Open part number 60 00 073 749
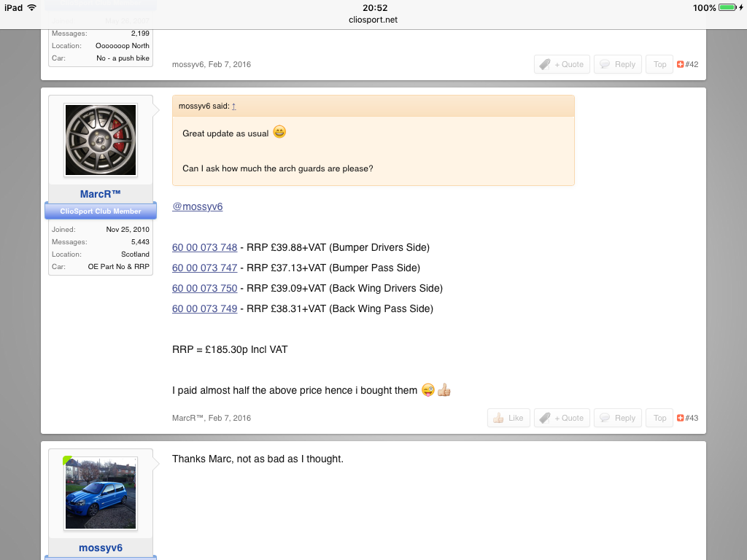The image size is (747, 560). pos(204,308)
